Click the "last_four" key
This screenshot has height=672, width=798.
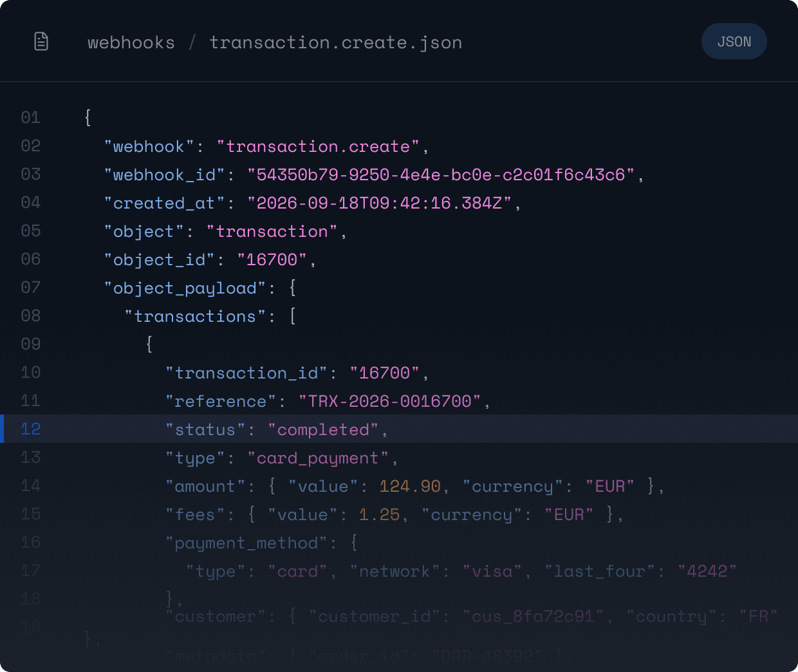(600, 572)
